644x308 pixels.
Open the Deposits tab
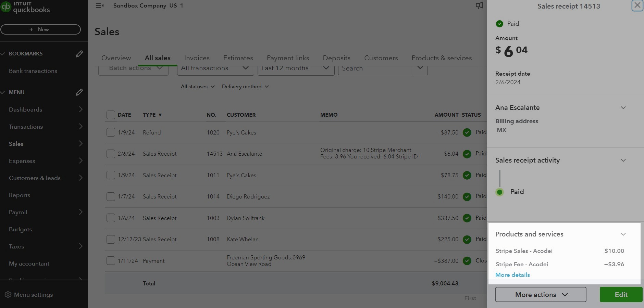(336, 58)
